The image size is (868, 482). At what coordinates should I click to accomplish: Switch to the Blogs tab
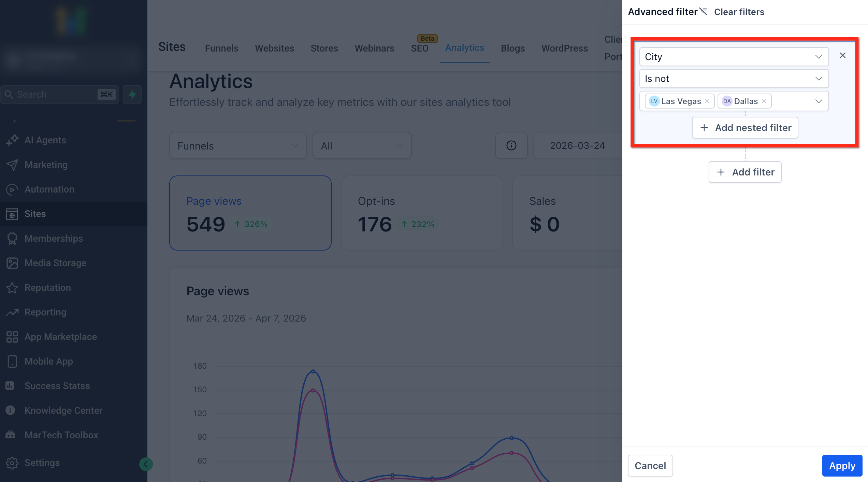point(512,48)
